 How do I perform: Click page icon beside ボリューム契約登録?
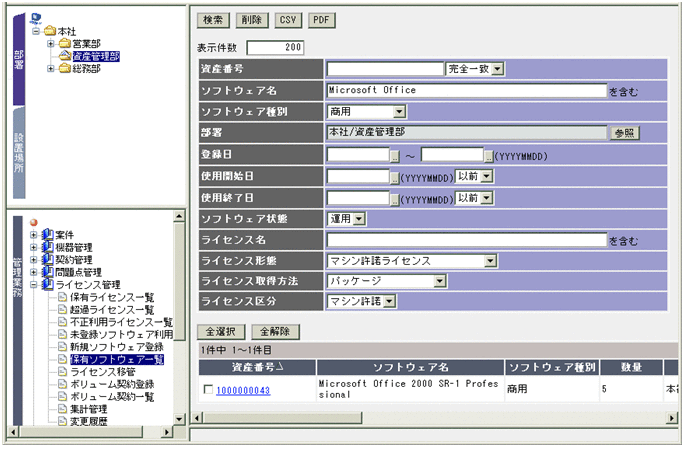click(62, 384)
